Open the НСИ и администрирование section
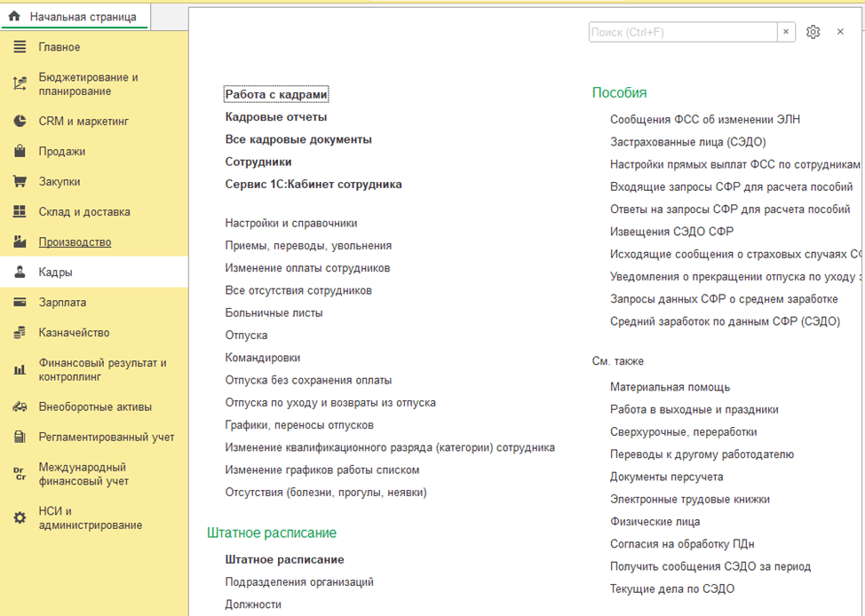 pos(90,518)
